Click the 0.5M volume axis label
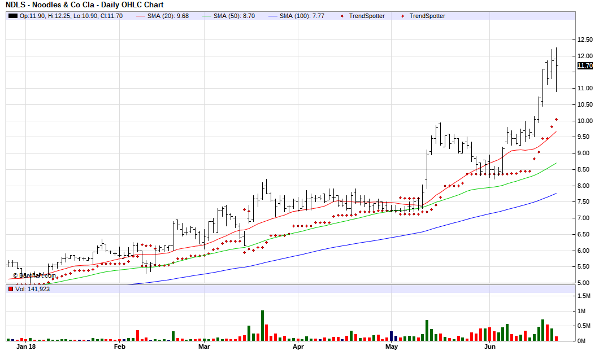599x364 pixels. (584, 326)
